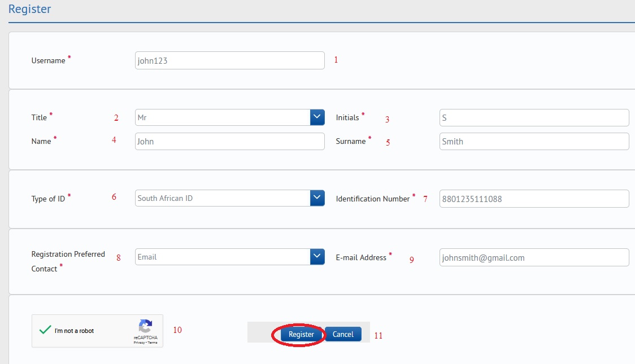Click the Identification Number input box

534,199
